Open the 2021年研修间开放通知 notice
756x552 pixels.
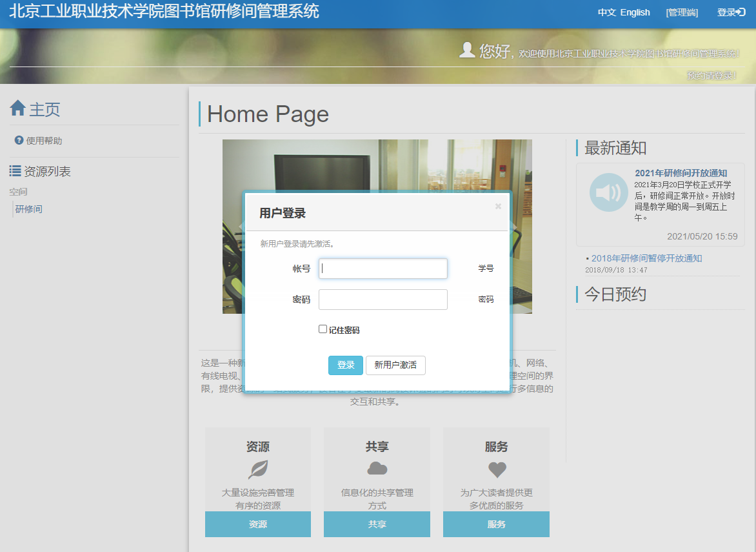click(681, 173)
